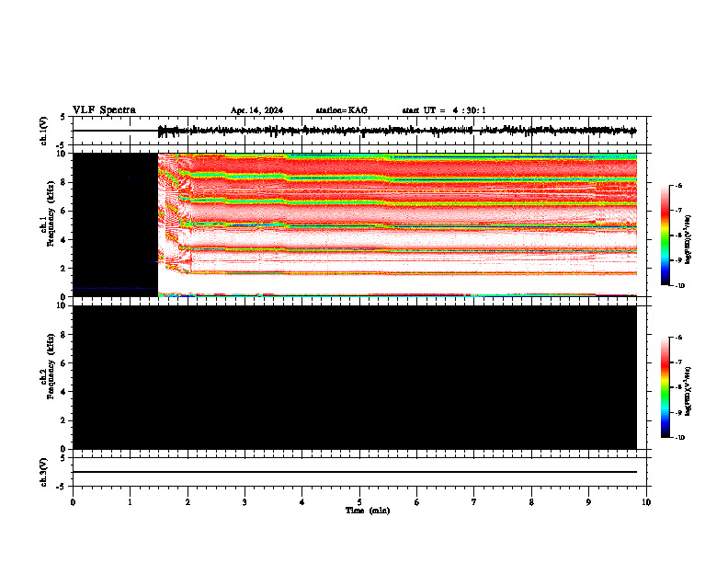
Task: Click time axis tick label "5" near Time label
Action: click(x=359, y=502)
